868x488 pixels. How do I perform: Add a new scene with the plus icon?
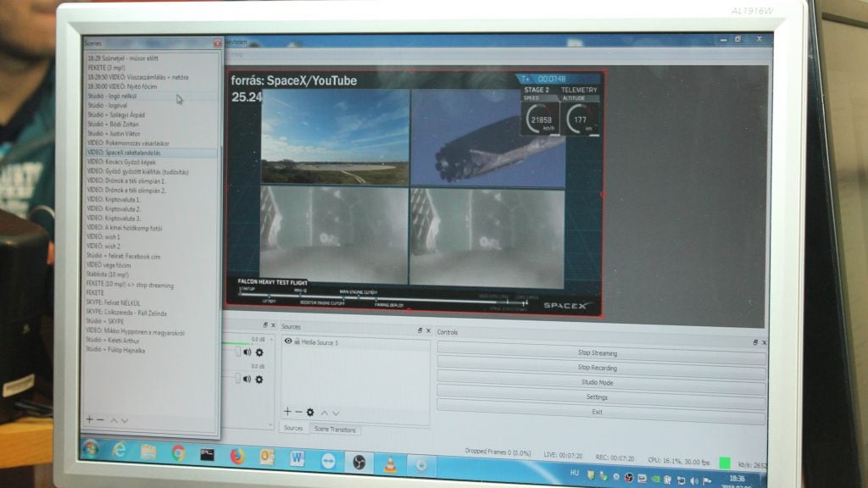(x=90, y=419)
